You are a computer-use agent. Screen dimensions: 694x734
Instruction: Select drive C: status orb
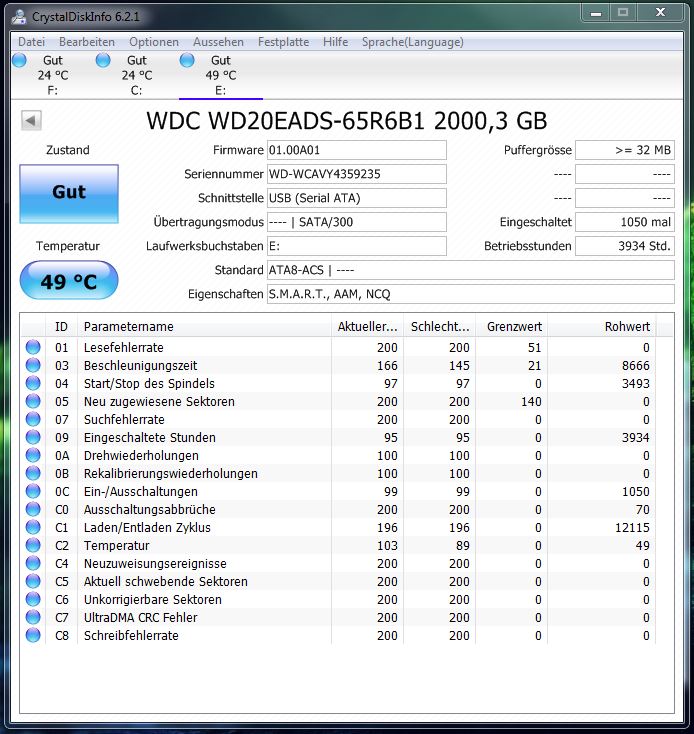[103, 60]
